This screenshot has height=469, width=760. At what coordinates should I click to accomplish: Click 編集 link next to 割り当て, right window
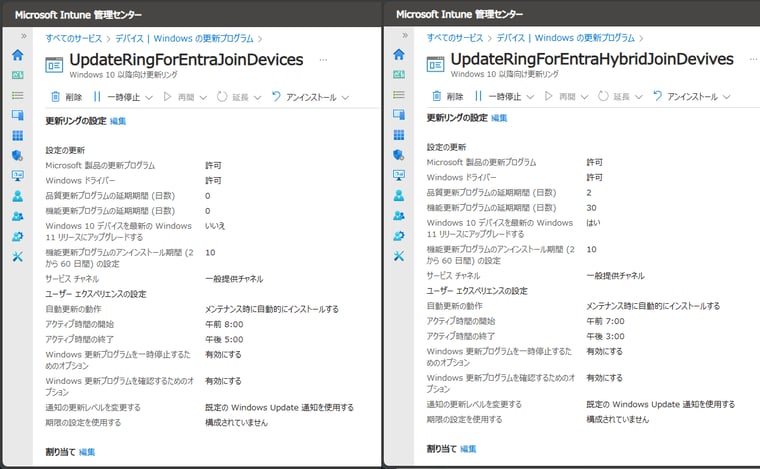pos(468,449)
